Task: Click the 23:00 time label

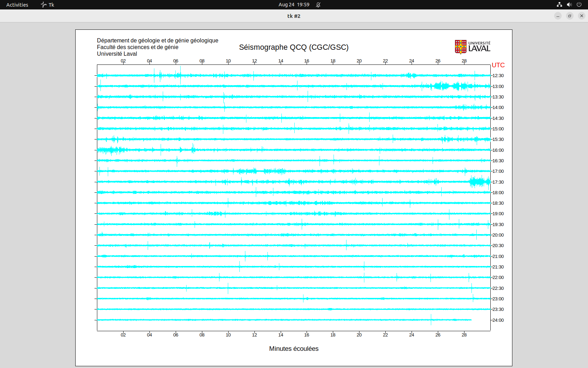Action: 498,299
